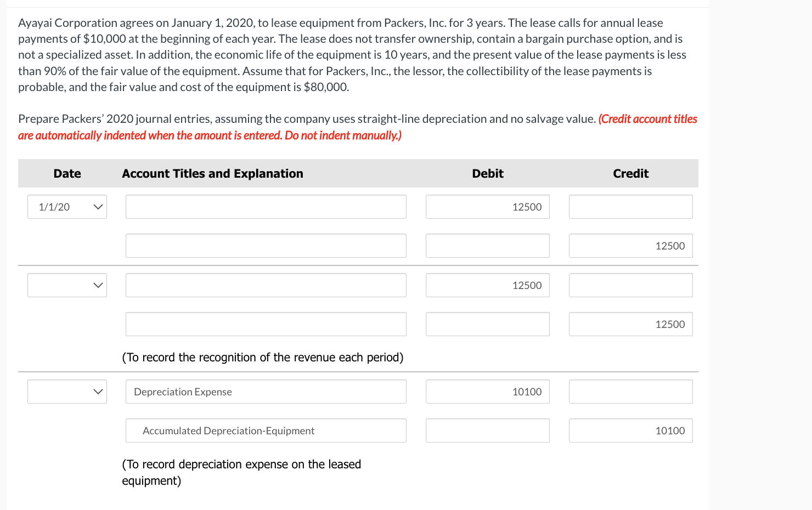Click the Debit column header

pyautogui.click(x=488, y=174)
